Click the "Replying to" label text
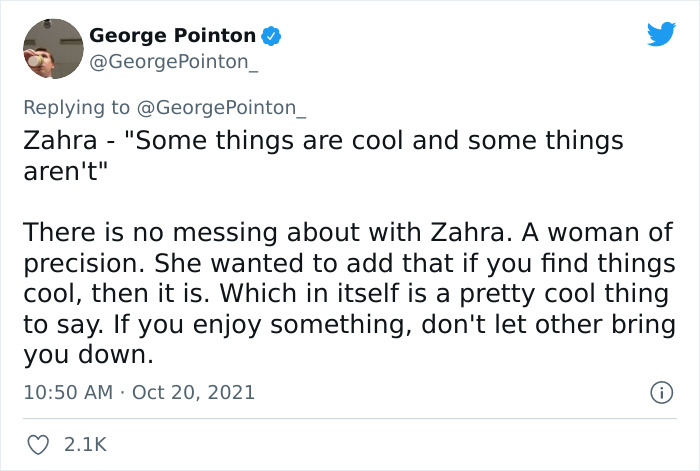This screenshot has width=700, height=471. click(x=75, y=106)
